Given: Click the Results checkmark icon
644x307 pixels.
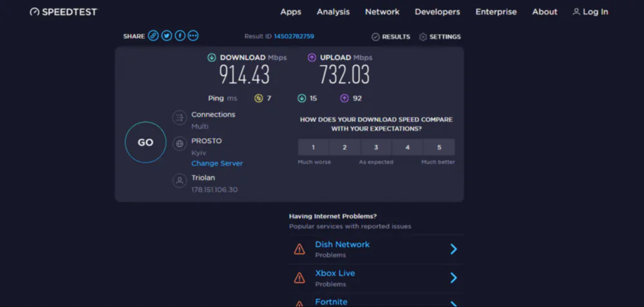Looking at the screenshot, I should pos(375,37).
